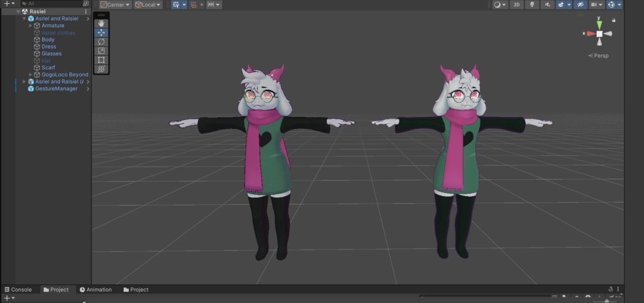This screenshot has height=303, width=644.
Task: Toggle Scene audio mute button
Action: [548, 4]
